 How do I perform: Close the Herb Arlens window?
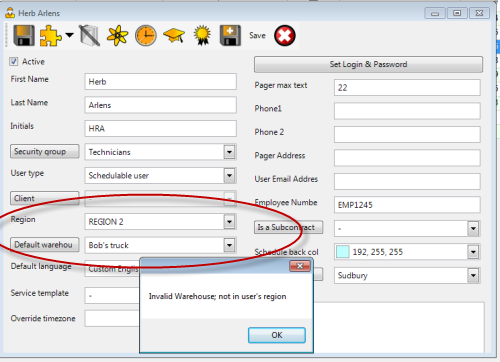tap(479, 13)
